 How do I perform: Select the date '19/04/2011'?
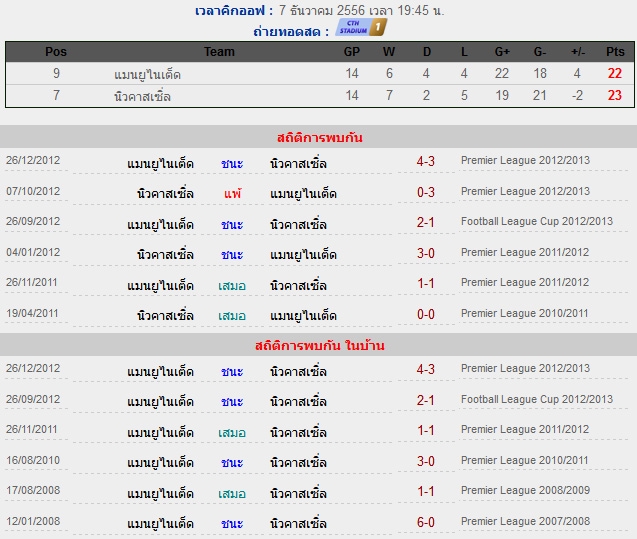[x=32, y=313]
